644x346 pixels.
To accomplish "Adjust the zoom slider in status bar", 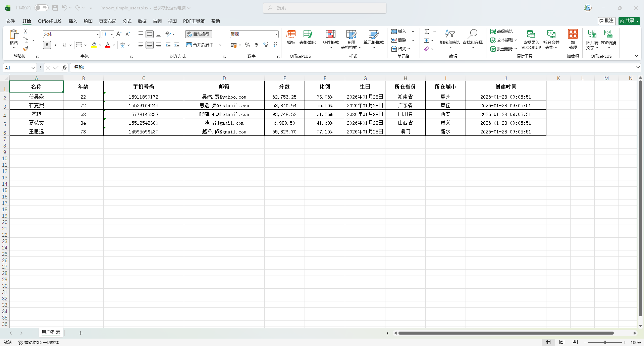I will pyautogui.click(x=605, y=342).
